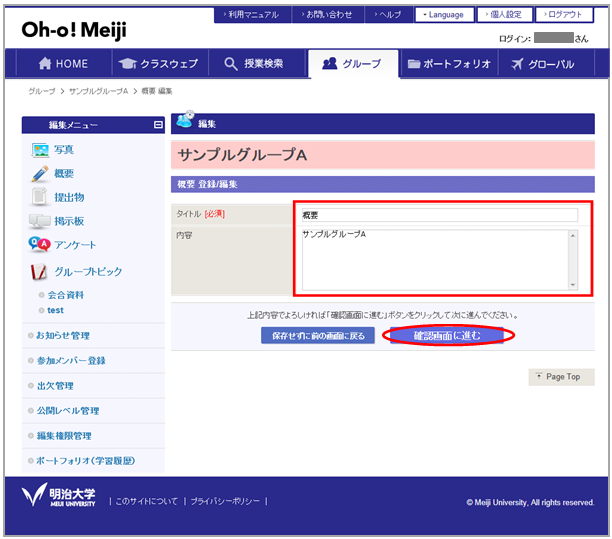Click the グローバル airplane icon

(x=517, y=64)
